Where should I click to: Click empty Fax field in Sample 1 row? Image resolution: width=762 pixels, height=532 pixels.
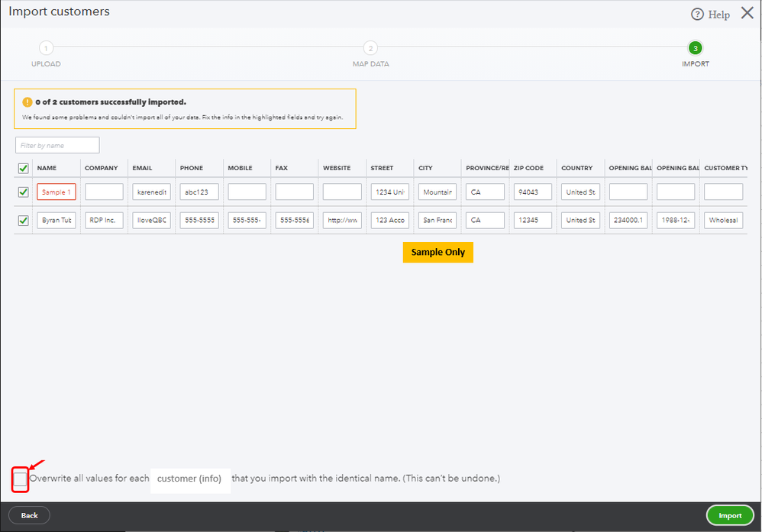[295, 192]
